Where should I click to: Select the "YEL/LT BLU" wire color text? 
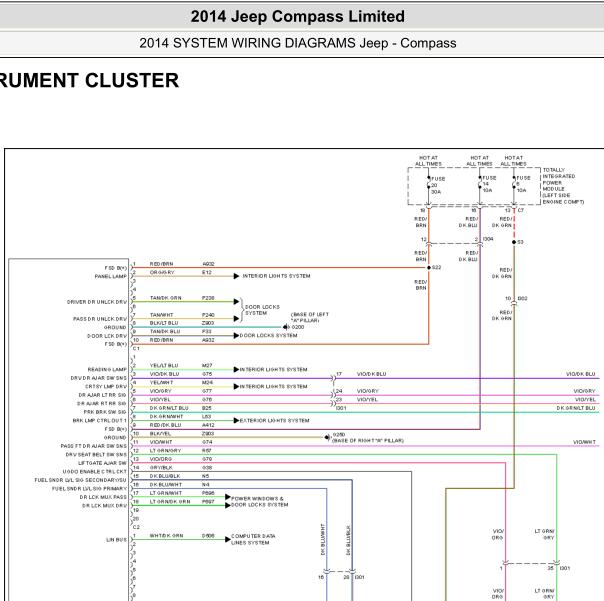(x=164, y=365)
